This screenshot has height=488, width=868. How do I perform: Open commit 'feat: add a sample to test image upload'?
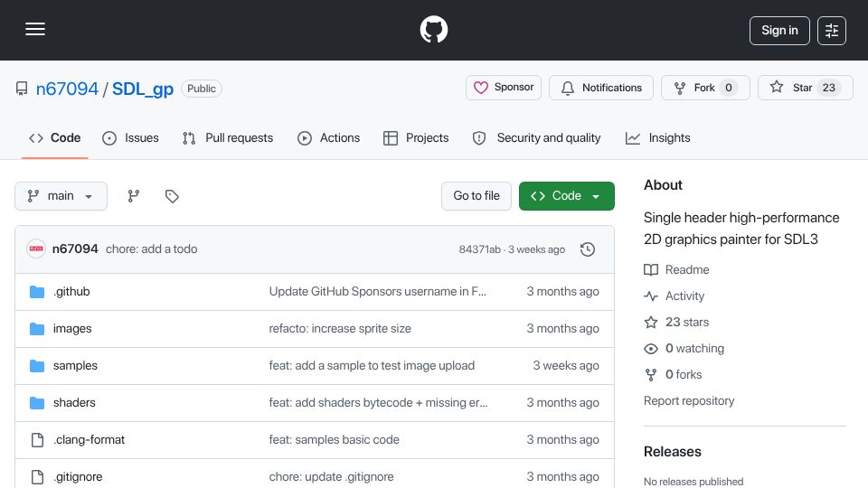pyautogui.click(x=372, y=366)
